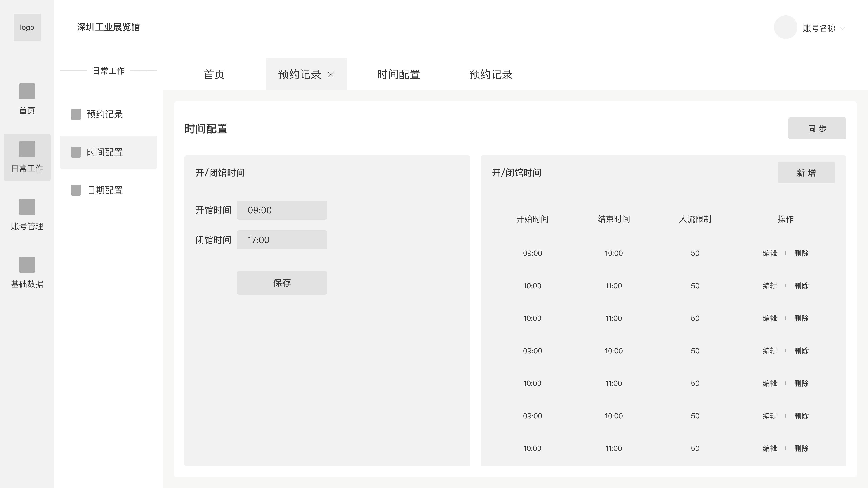Click the 深圳工业展览馆 title
868x488 pixels.
(x=108, y=27)
